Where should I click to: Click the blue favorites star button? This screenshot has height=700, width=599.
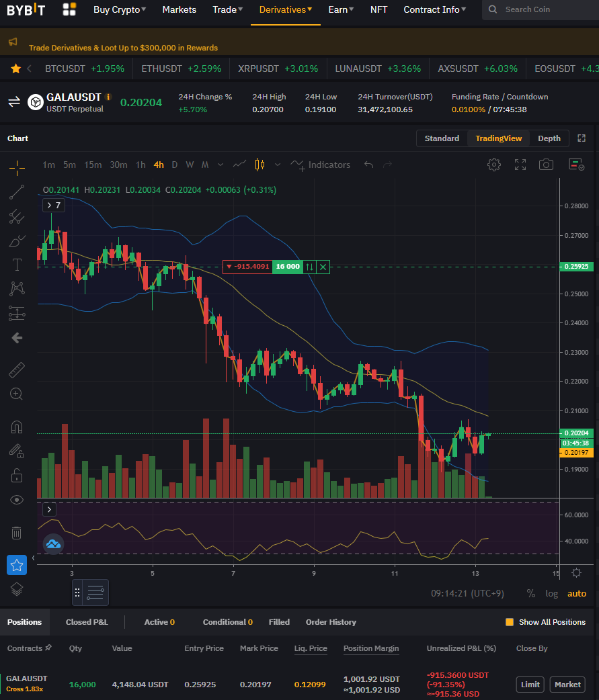click(17, 565)
